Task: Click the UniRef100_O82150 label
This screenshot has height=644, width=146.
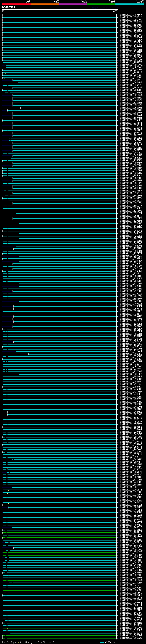Action: coord(131,382)
